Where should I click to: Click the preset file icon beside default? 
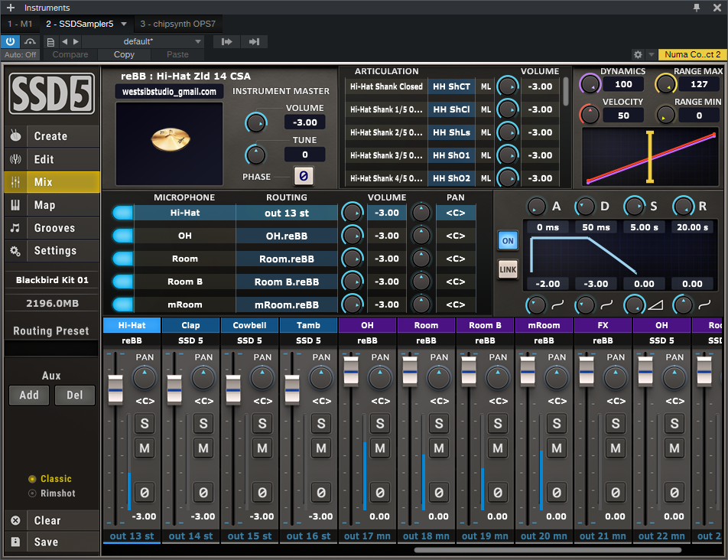coord(50,41)
